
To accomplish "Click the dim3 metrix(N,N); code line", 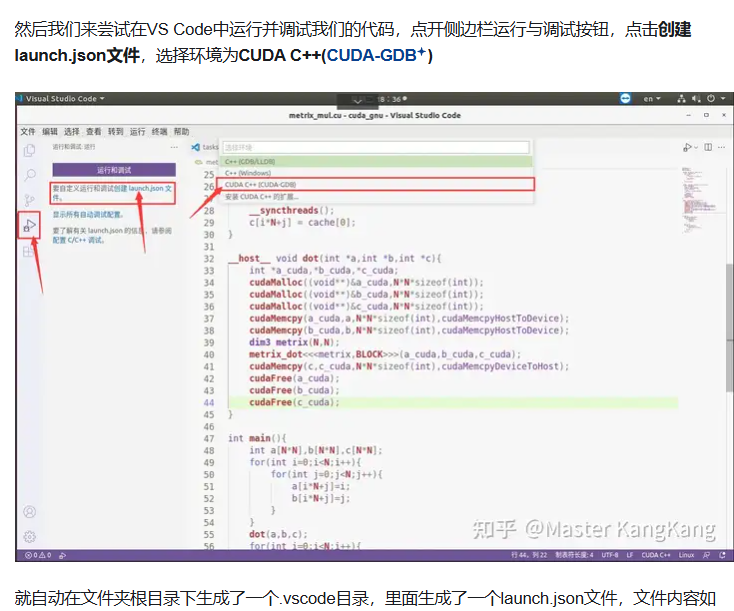I will [294, 342].
